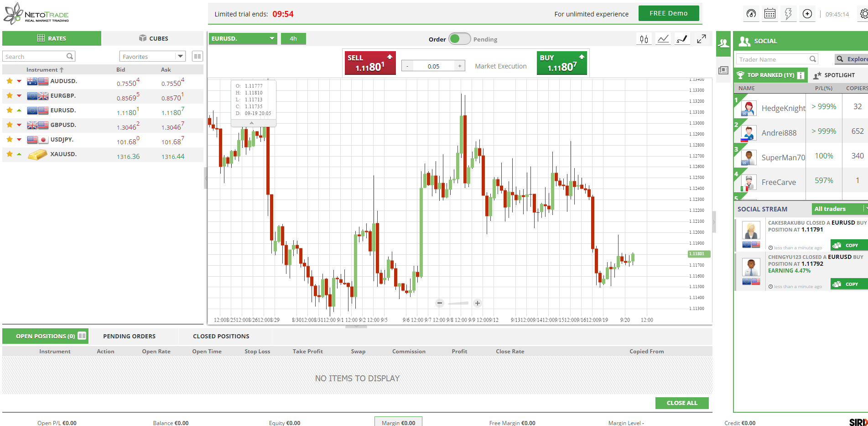Open the drawing tools on the chart
The image size is (868, 426).
pyautogui.click(x=682, y=39)
